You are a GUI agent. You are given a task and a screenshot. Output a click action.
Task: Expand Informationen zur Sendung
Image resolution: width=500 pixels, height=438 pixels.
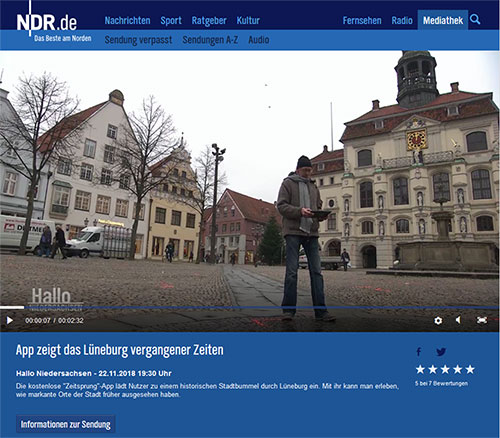coord(66,424)
